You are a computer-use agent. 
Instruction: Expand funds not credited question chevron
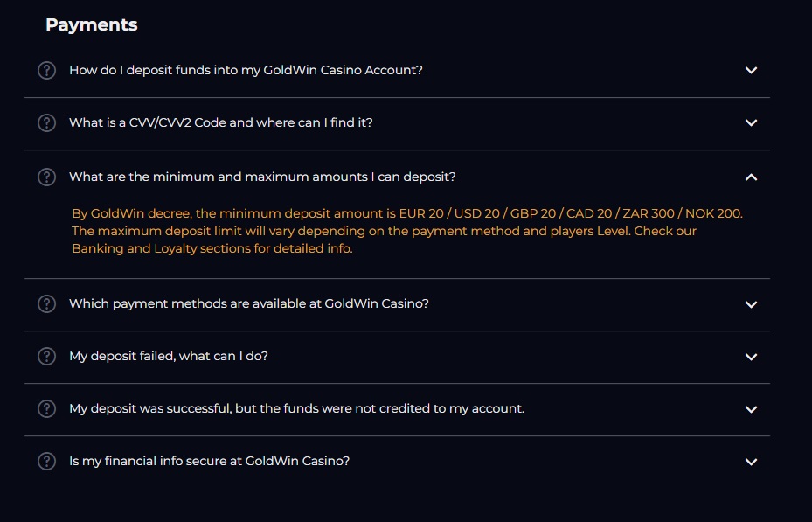click(x=751, y=409)
